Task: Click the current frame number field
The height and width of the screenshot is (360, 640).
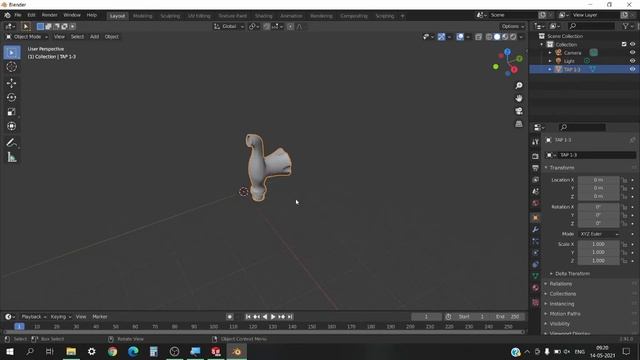Action: click(426, 317)
